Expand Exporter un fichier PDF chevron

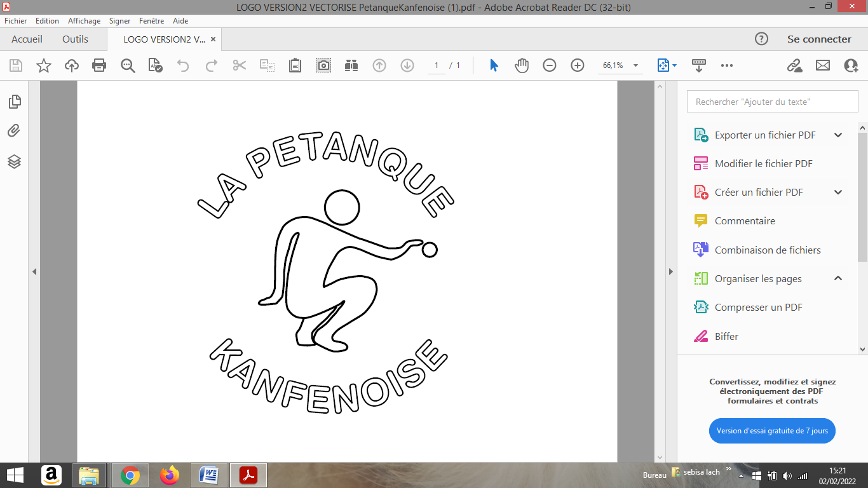tap(838, 135)
